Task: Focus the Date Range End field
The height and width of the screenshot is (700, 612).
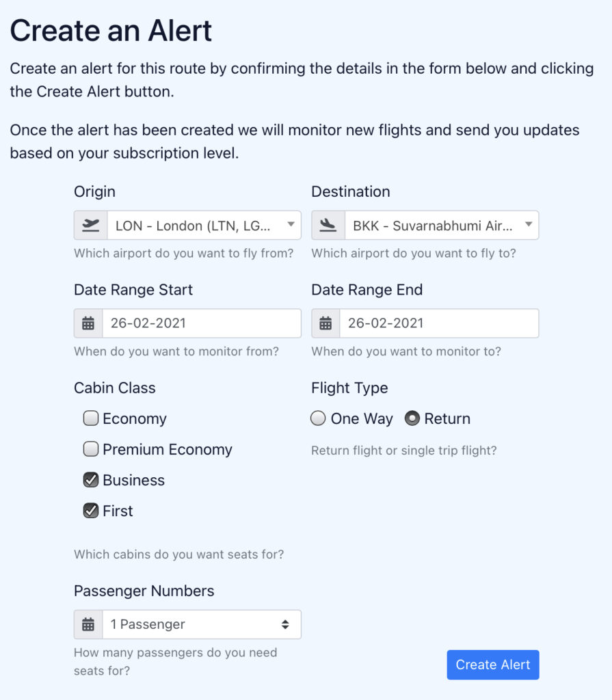Action: 439,323
